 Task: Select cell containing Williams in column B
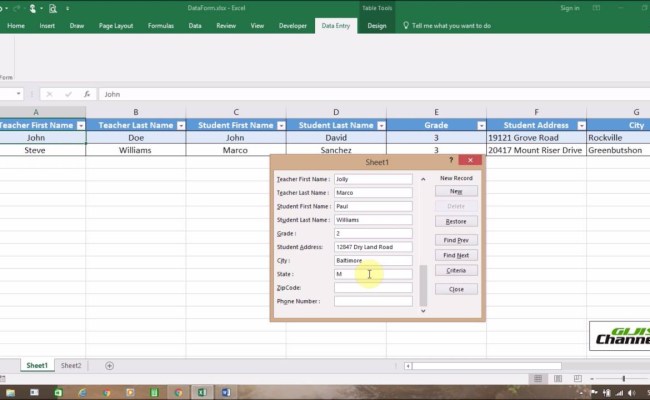[136, 150]
